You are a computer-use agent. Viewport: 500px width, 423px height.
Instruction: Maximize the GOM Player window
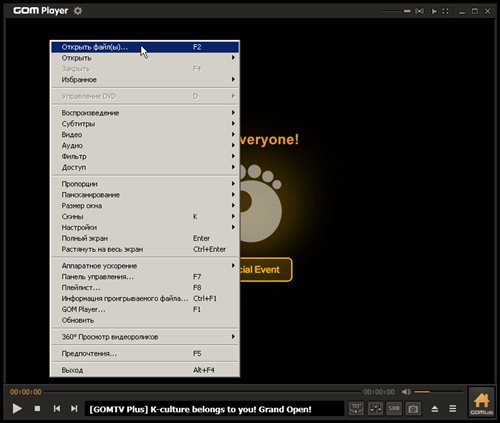pos(475,11)
